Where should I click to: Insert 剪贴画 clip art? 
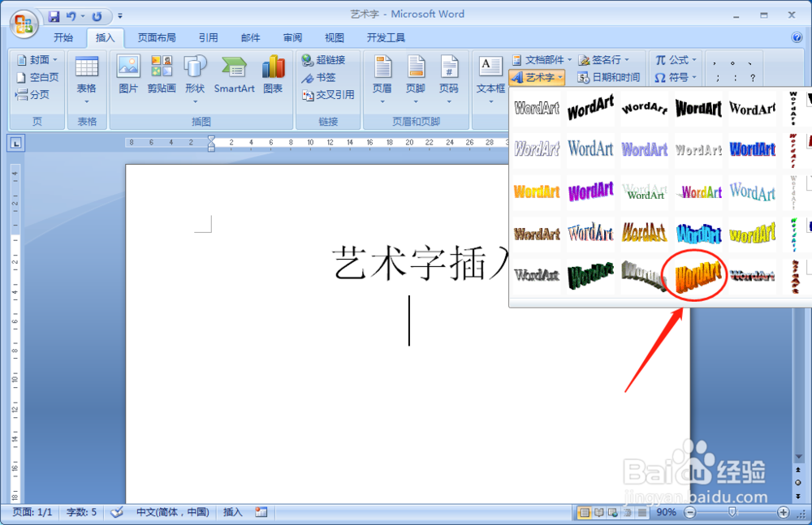[162, 75]
